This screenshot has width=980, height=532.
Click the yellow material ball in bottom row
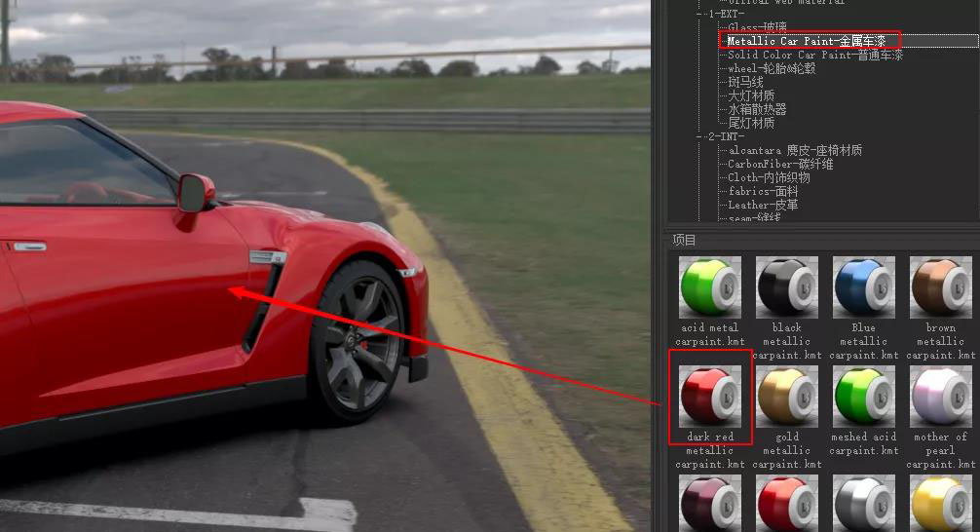940,504
